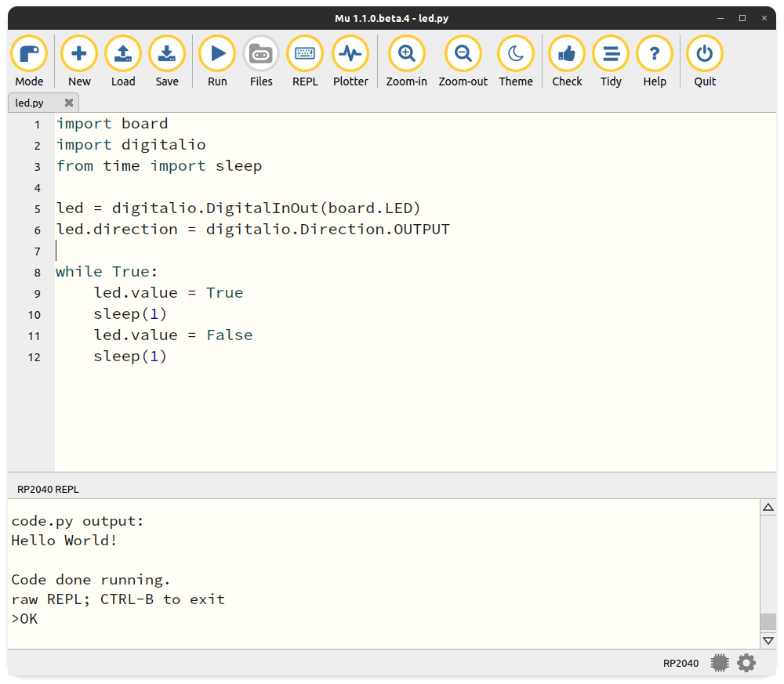Run the script with Run button
The image size is (784, 684).
click(x=217, y=55)
